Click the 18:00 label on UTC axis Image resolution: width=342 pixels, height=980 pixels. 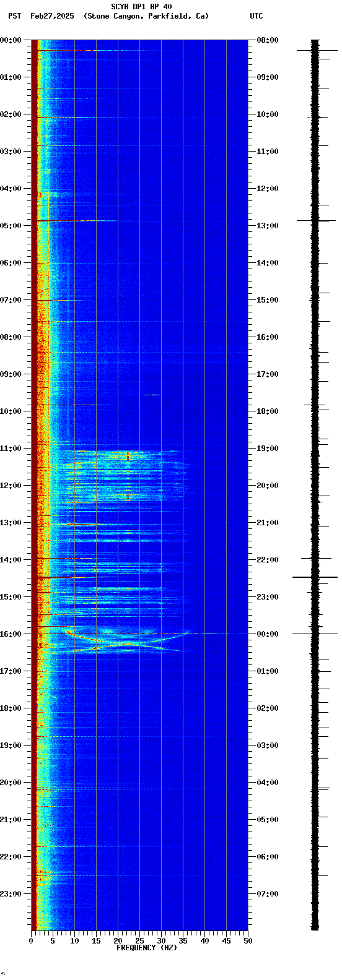[x=268, y=411]
